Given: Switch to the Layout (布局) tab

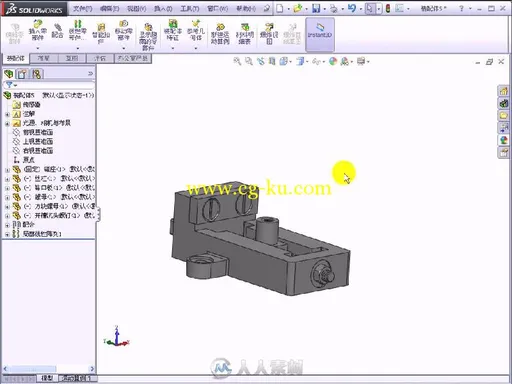Looking at the screenshot, I should click(44, 58).
